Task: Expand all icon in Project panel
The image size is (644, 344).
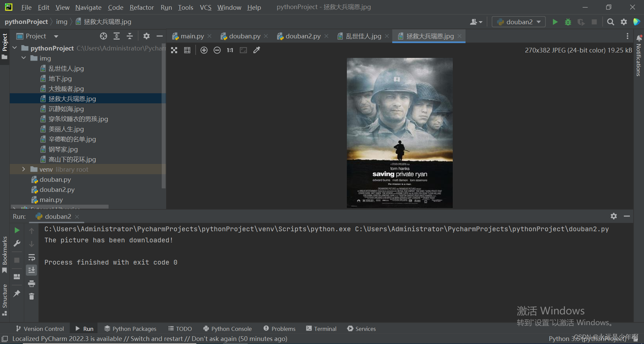Action: coord(117,36)
